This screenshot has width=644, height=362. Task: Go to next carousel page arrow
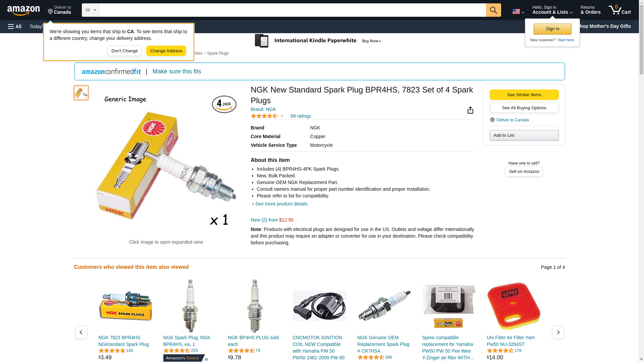pos(558,332)
